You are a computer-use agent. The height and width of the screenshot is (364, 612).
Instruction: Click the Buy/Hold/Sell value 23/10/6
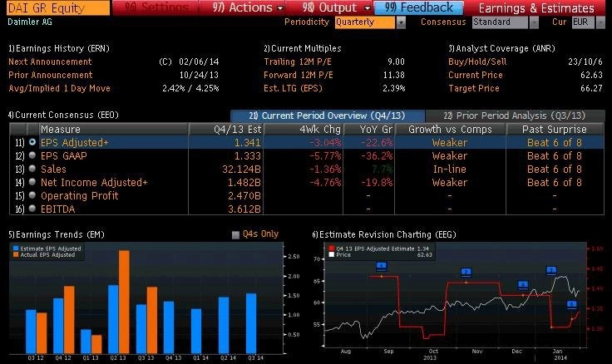[x=585, y=61]
